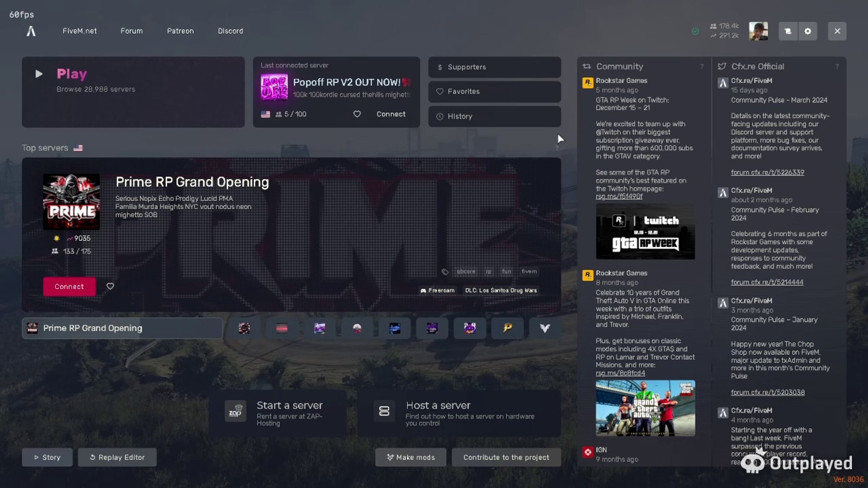Click the fun tag
The width and height of the screenshot is (868, 488).
coord(506,272)
